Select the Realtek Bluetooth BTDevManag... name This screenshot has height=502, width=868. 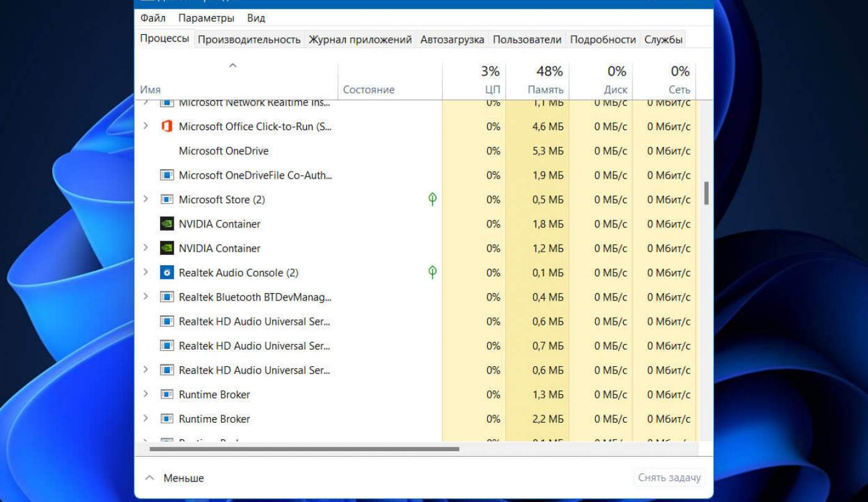pos(255,297)
